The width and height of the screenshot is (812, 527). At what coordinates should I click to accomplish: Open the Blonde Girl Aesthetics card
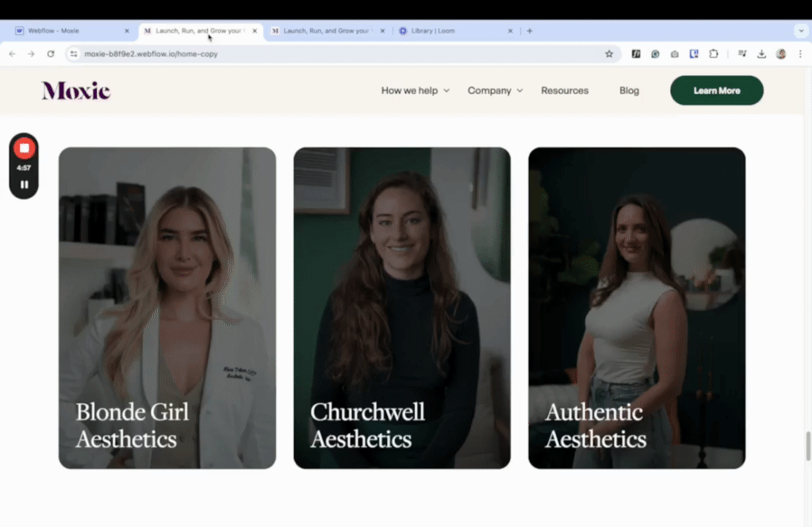click(x=167, y=308)
